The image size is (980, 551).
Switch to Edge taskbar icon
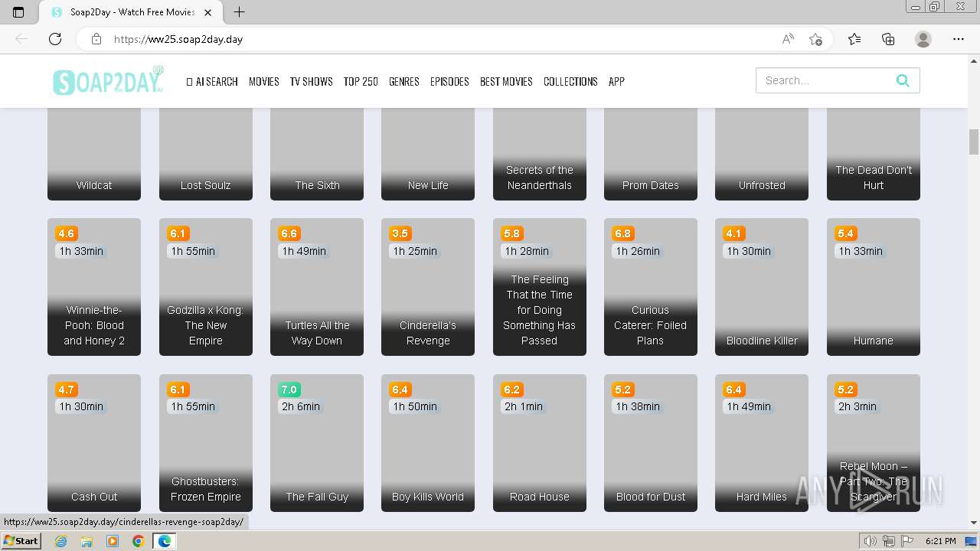[x=164, y=541]
